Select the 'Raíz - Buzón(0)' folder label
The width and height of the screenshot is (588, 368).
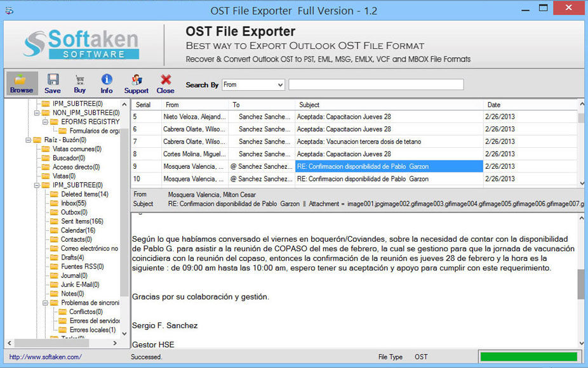tap(65, 140)
